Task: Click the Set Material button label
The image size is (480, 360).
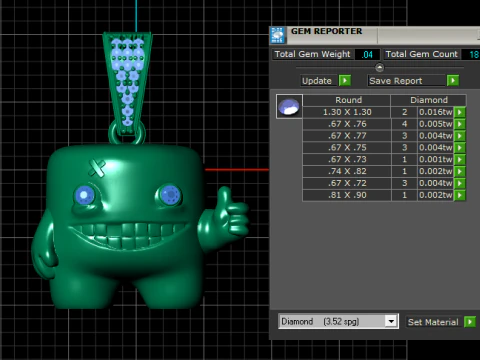Action: coord(433,322)
